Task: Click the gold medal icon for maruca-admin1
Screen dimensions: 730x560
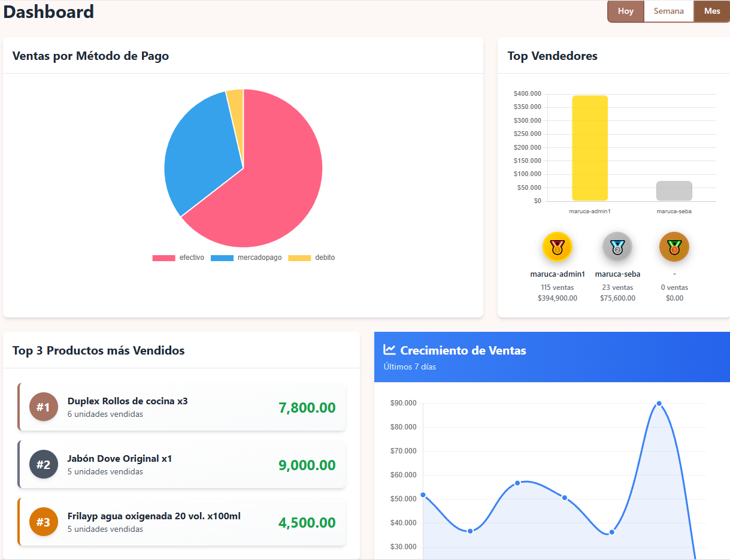Action: [x=557, y=247]
